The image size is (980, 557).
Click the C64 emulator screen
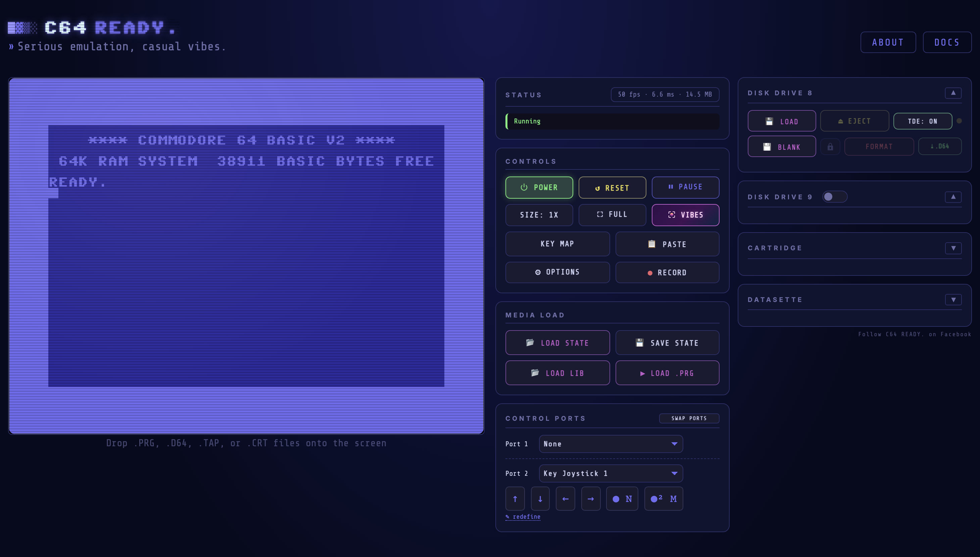[x=246, y=256]
